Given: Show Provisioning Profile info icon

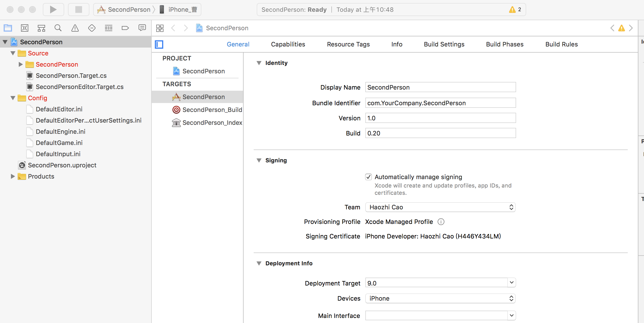Looking at the screenshot, I should [x=441, y=222].
